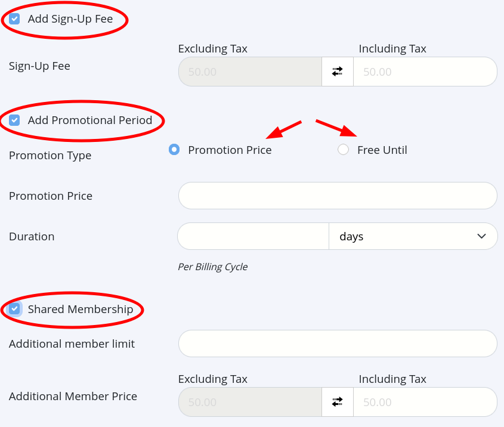Image resolution: width=504 pixels, height=427 pixels.
Task: Toggle the Add Promotional Period checkbox
Action: (14, 120)
